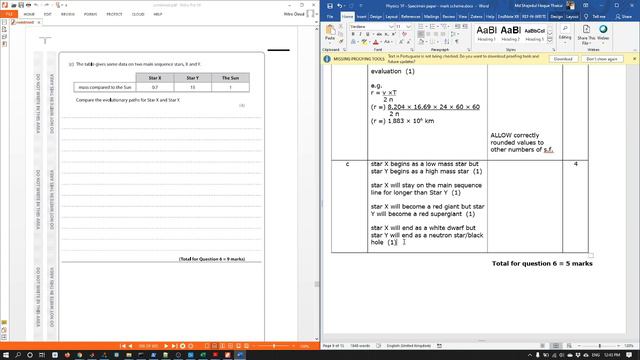
Task: Open the Font dialog launcher
Action: click(412, 50)
